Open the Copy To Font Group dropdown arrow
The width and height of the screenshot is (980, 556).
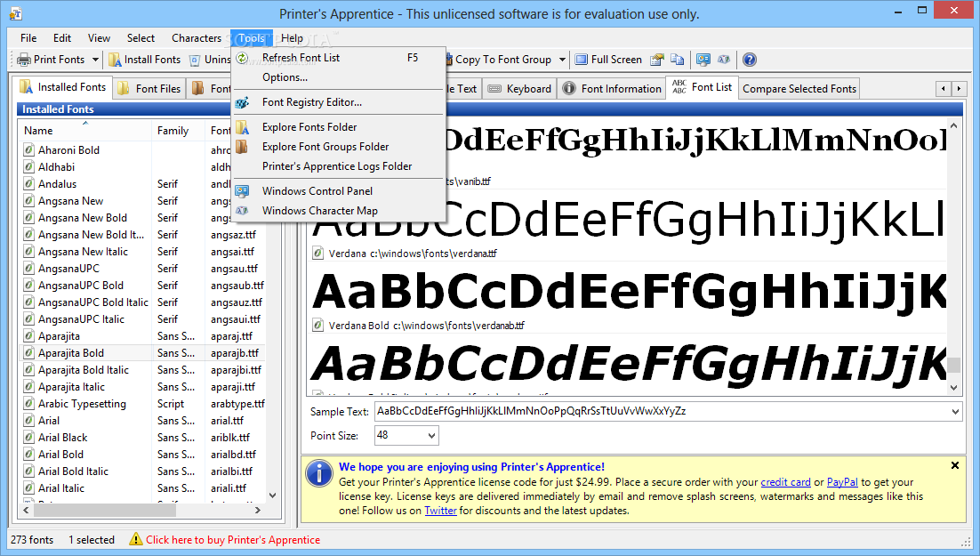(x=562, y=60)
